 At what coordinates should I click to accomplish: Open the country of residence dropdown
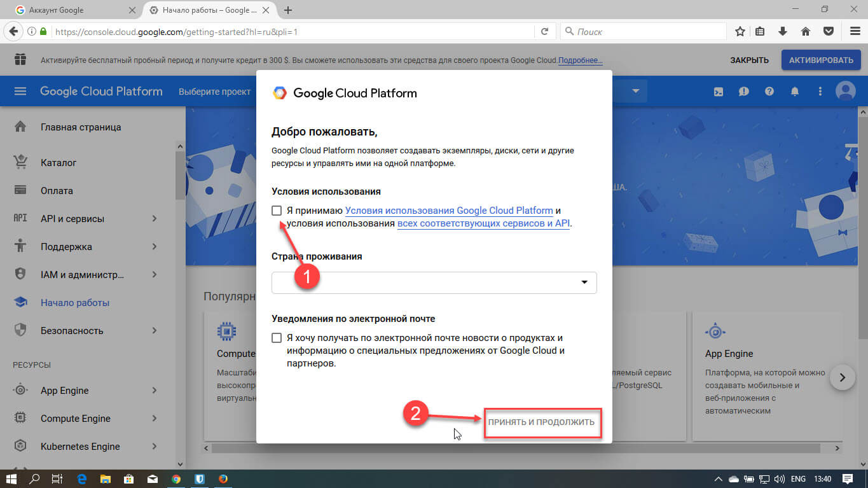click(434, 282)
